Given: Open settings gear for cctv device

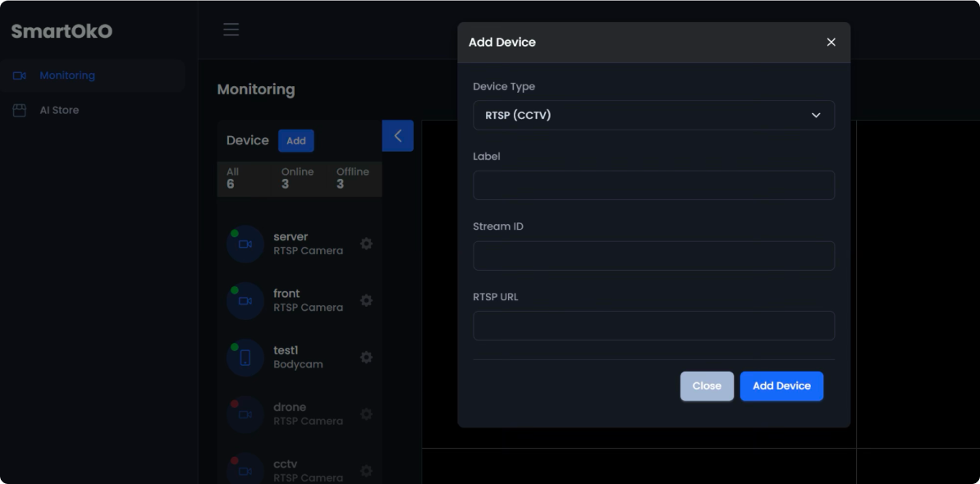Looking at the screenshot, I should pyautogui.click(x=367, y=471).
